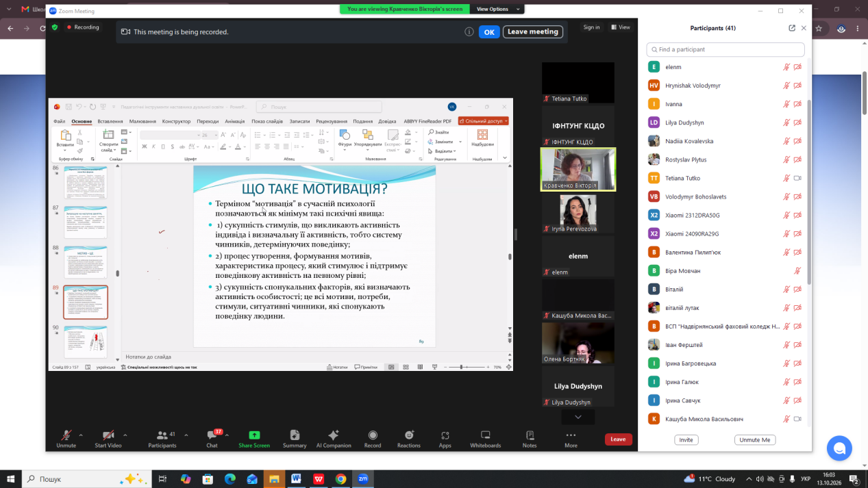Click OK on the recording notice
868x488 pixels.
pyautogui.click(x=488, y=31)
